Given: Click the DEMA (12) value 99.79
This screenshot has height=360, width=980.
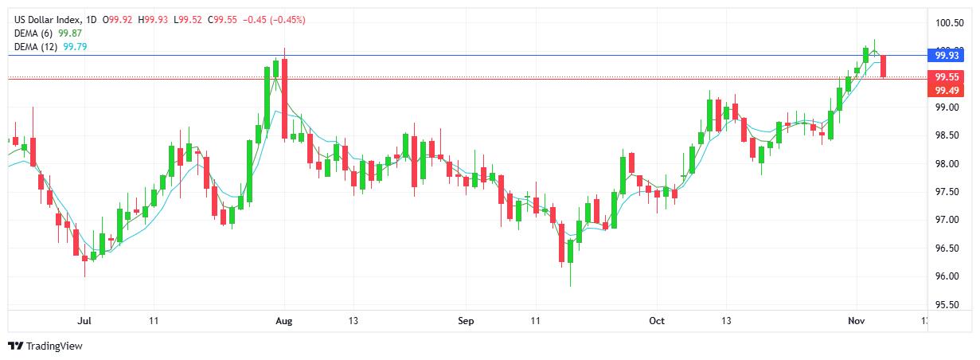Looking at the screenshot, I should 76,46.
